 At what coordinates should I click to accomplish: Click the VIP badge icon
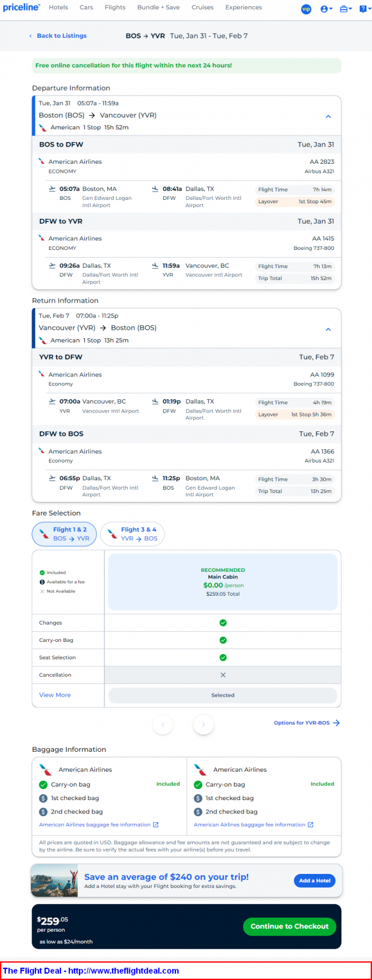click(306, 9)
